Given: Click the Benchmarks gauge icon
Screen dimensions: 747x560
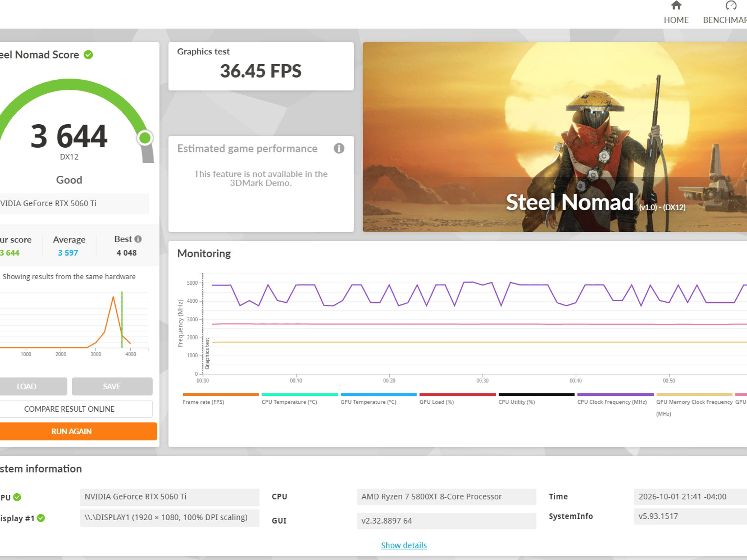Looking at the screenshot, I should pyautogui.click(x=731, y=5).
